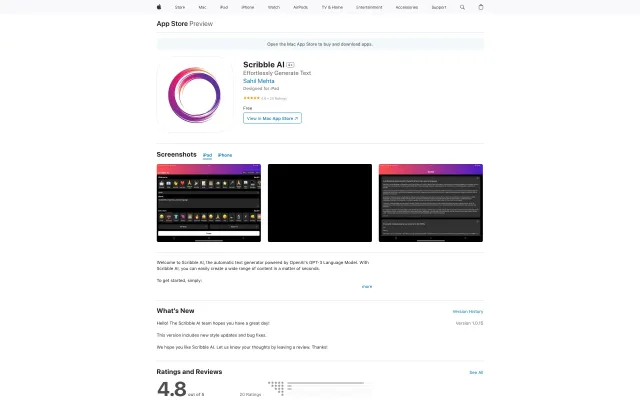This screenshot has width=640, height=400.
Task: Click the Scribble AI app icon
Action: (x=195, y=95)
